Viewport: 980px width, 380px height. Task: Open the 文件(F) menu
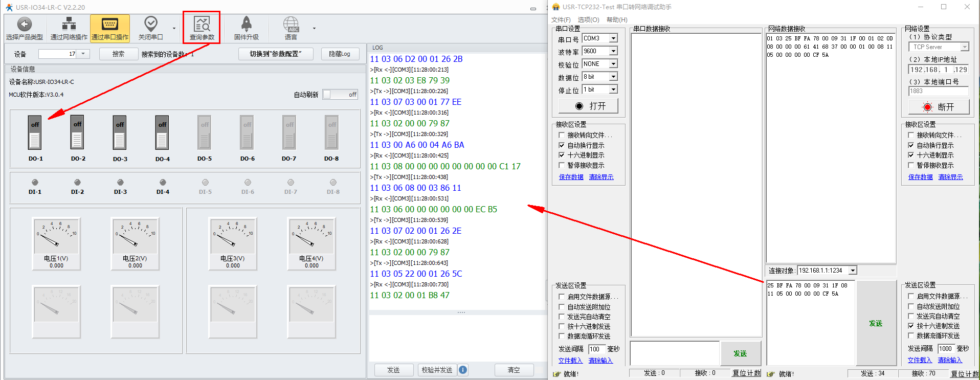(x=561, y=19)
